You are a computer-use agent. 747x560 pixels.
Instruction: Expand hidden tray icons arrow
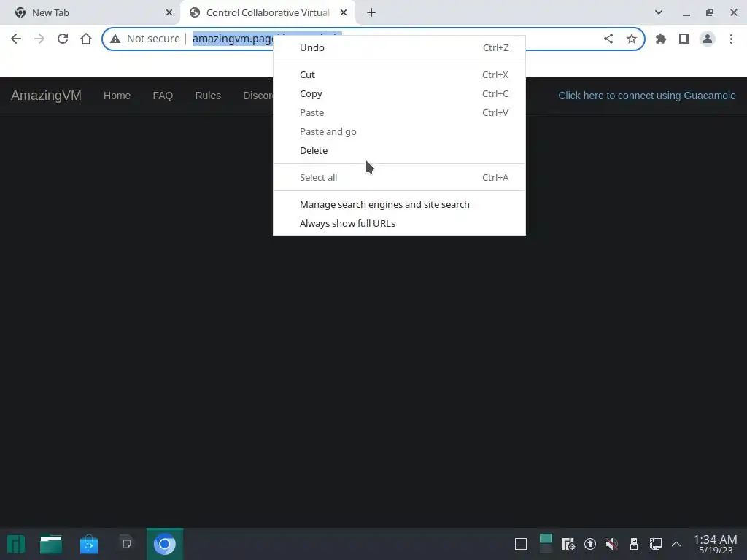click(676, 544)
